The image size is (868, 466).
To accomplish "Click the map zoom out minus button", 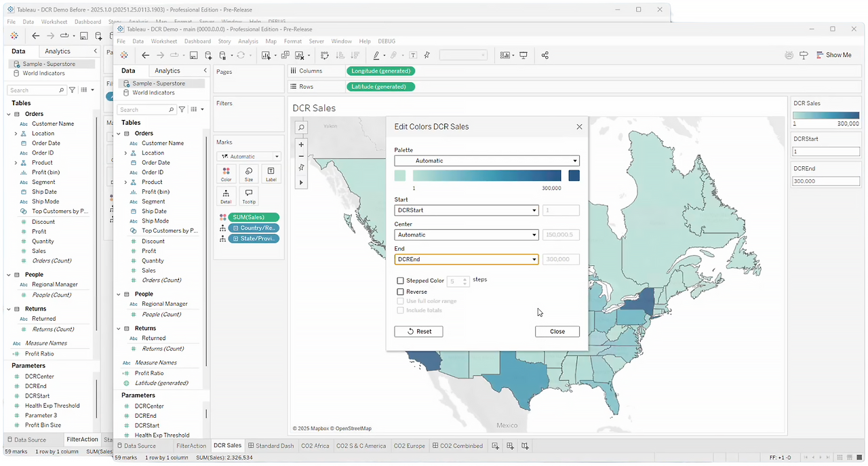I will point(301,156).
